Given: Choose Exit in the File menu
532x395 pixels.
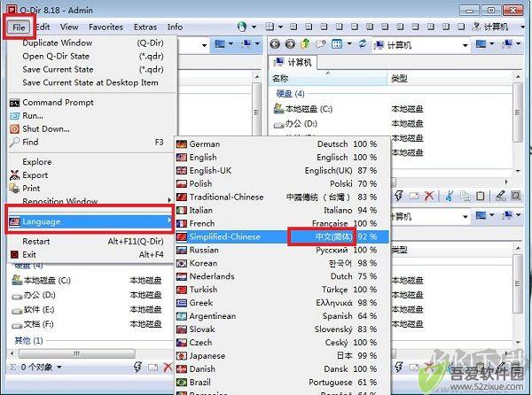Looking at the screenshot, I should coord(92,254).
